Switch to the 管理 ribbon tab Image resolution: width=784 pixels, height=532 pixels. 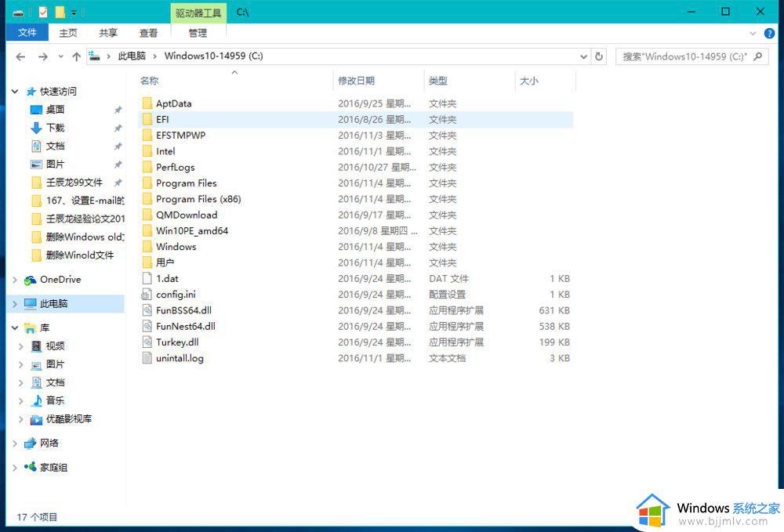(x=198, y=33)
